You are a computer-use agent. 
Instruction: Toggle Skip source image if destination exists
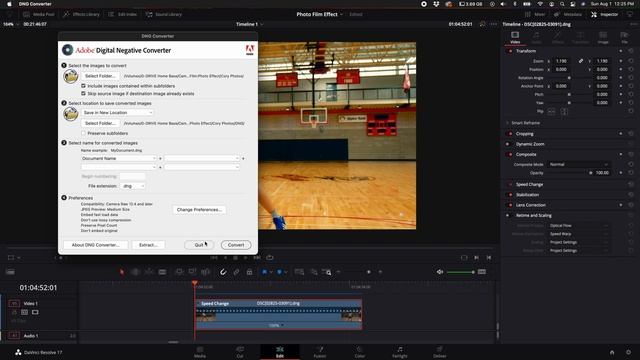83,93
